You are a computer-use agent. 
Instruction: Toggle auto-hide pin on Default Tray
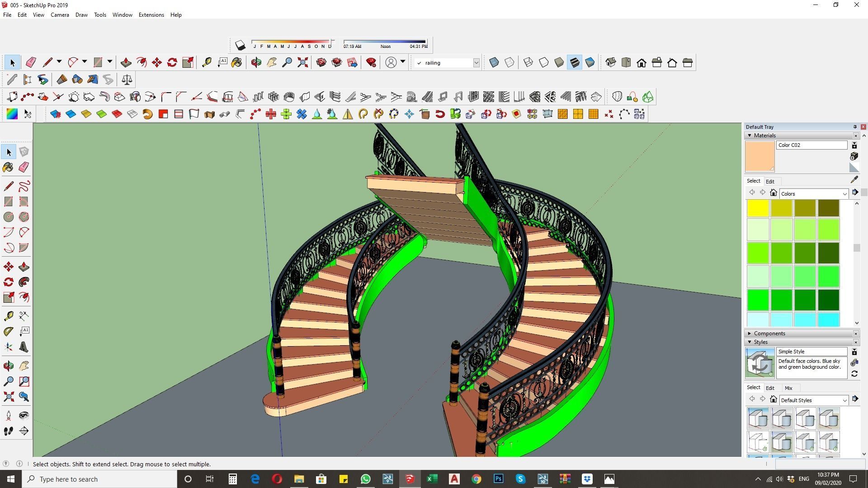pyautogui.click(x=855, y=127)
